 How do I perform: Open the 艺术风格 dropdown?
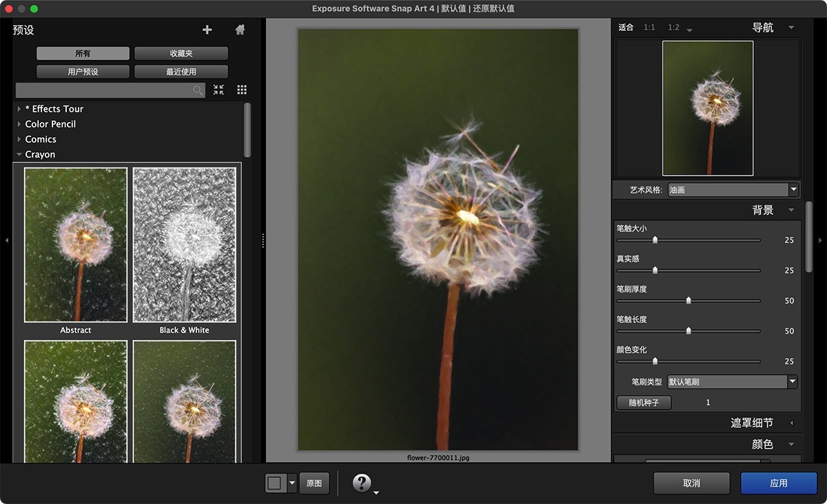coord(732,189)
